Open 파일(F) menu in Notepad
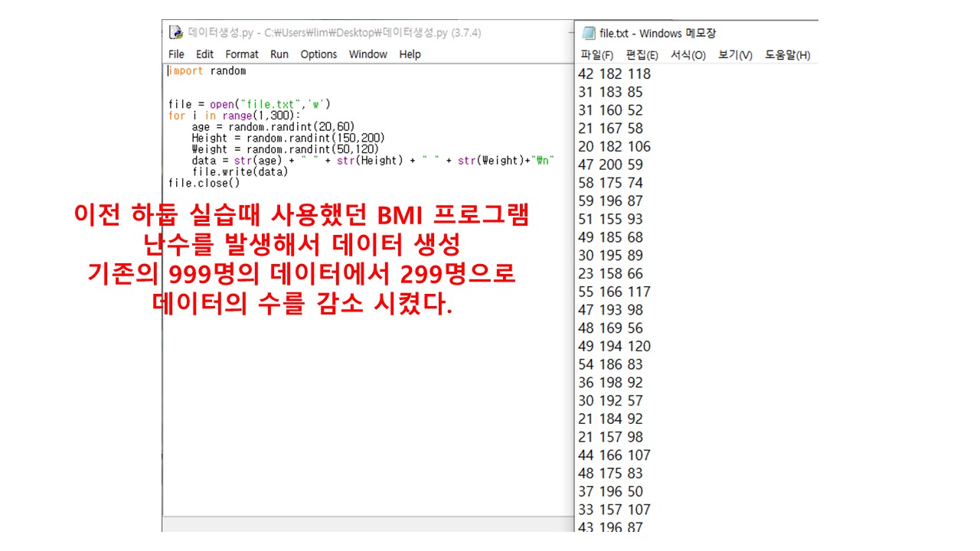This screenshot has height=551, width=980. [x=597, y=55]
